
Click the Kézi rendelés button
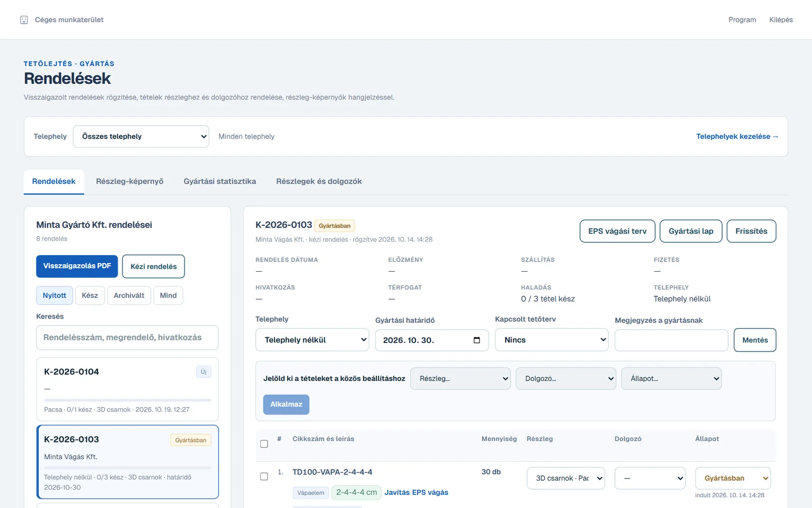tap(154, 267)
